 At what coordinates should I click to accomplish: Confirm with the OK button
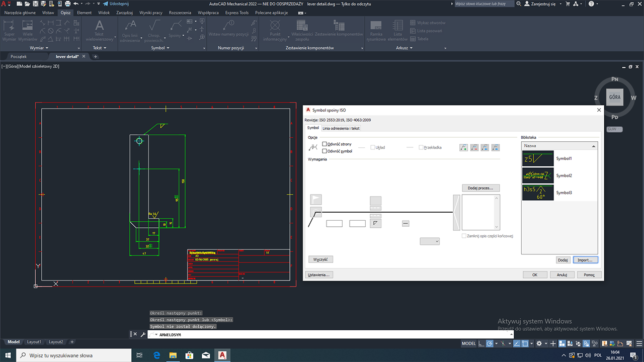[x=535, y=275]
